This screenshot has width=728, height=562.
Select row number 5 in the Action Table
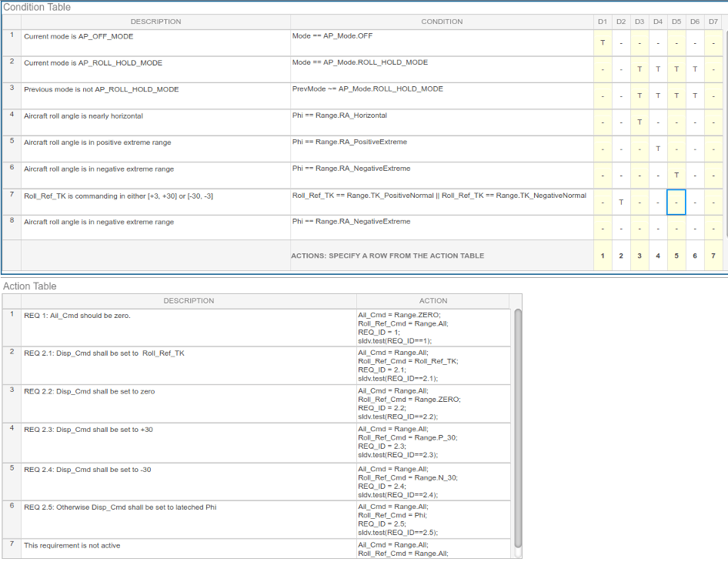coord(12,482)
